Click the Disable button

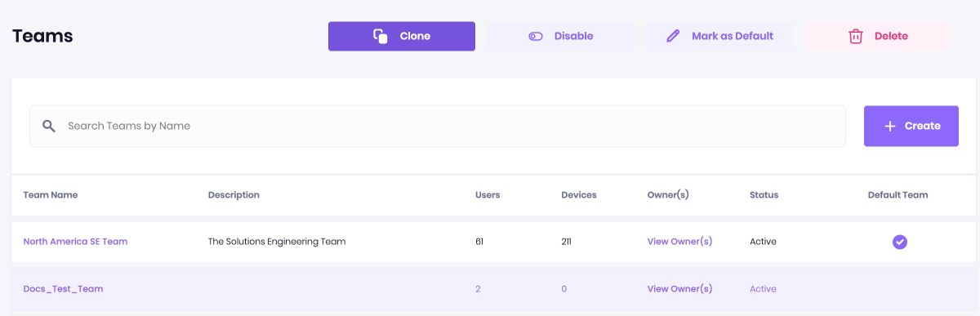coord(560,36)
